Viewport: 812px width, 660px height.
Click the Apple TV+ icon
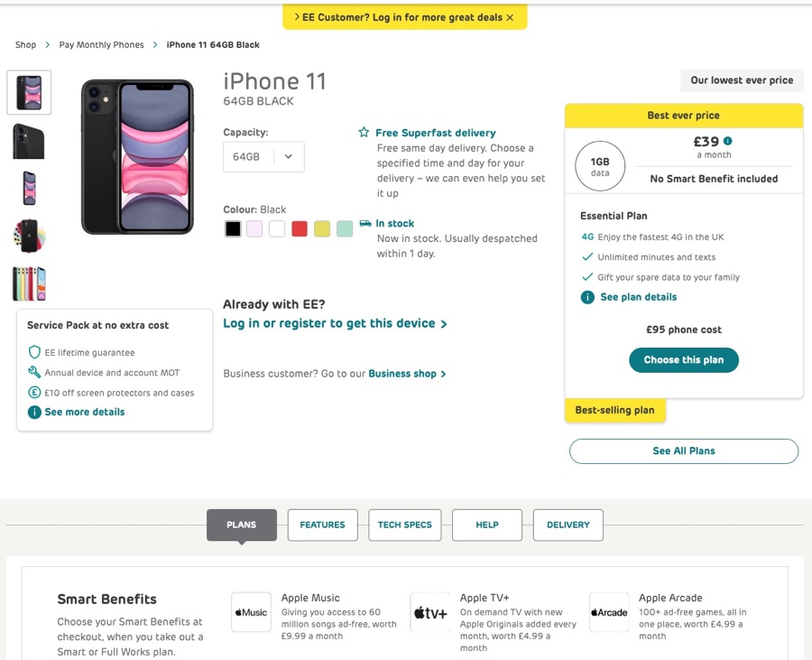pos(429,612)
